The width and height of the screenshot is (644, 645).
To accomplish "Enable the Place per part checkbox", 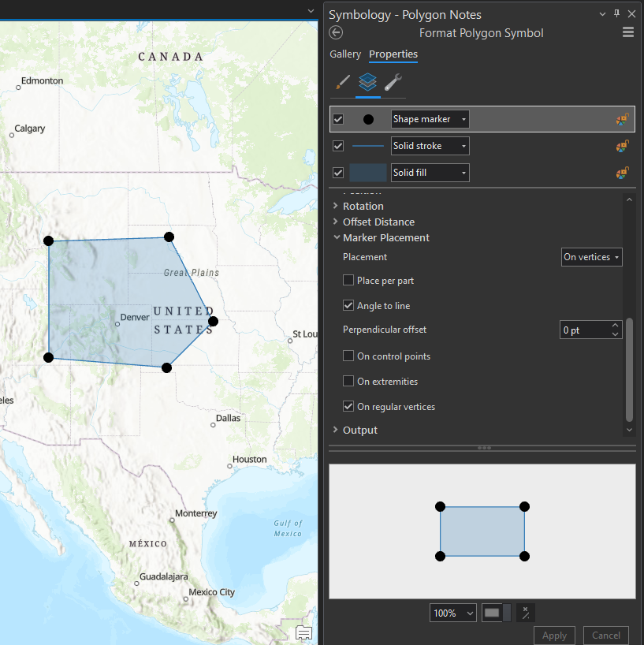I will point(348,280).
